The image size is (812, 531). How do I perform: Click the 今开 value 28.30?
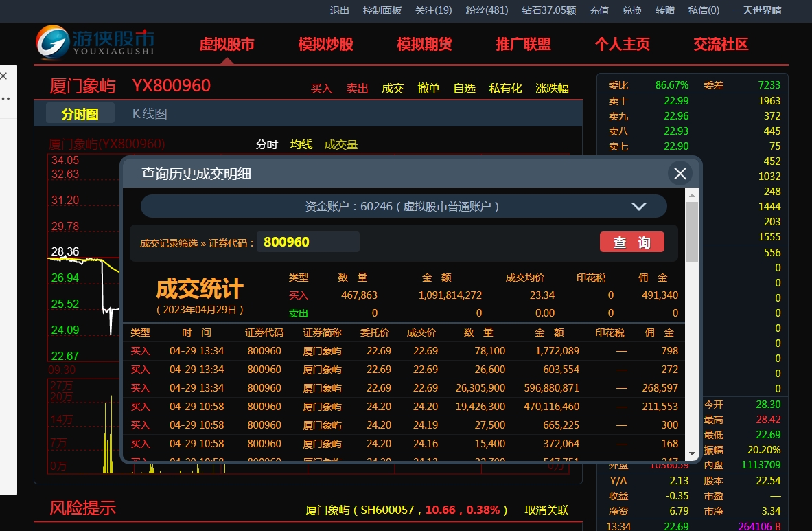point(768,405)
